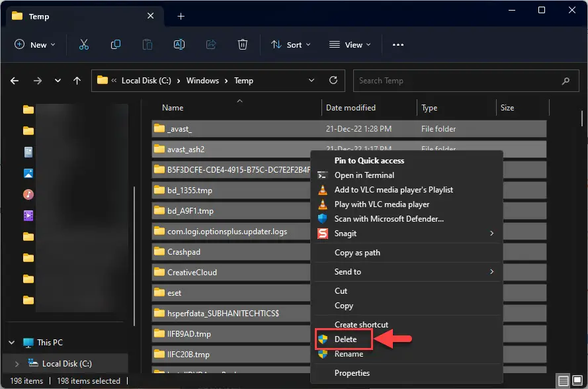Open Music icon in sidebar
Screen dimensions: 588x389
tap(28, 194)
